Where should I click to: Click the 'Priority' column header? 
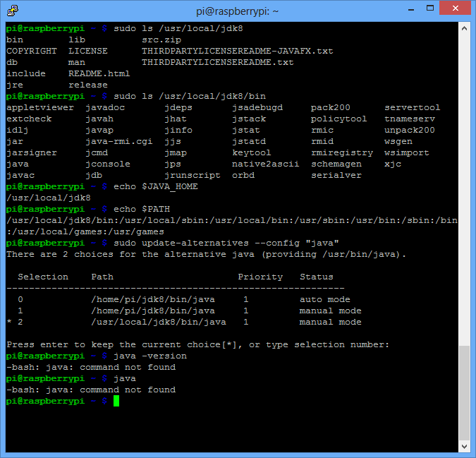(x=260, y=277)
